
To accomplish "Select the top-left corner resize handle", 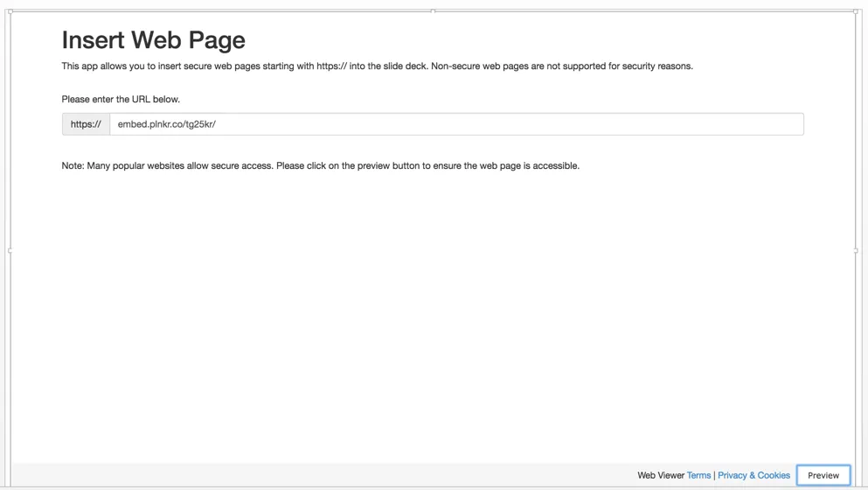I will pyautogui.click(x=10, y=11).
